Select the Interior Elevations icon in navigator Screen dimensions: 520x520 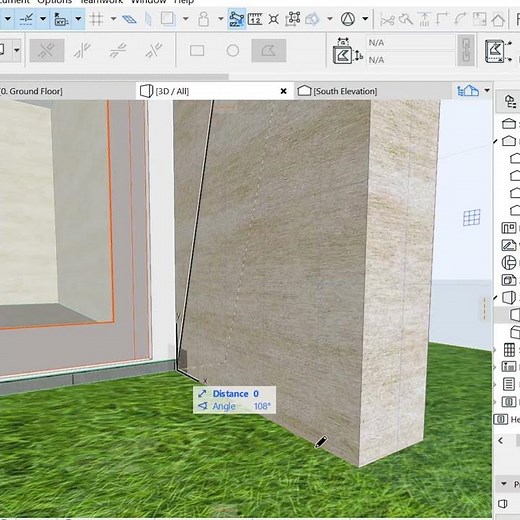(509, 228)
